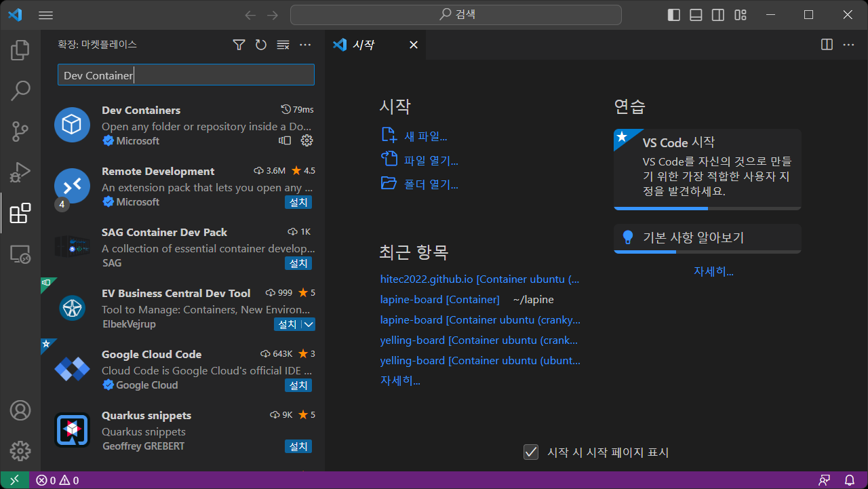The width and height of the screenshot is (868, 489).
Task: Open the hamburger application menu
Action: pos(45,15)
